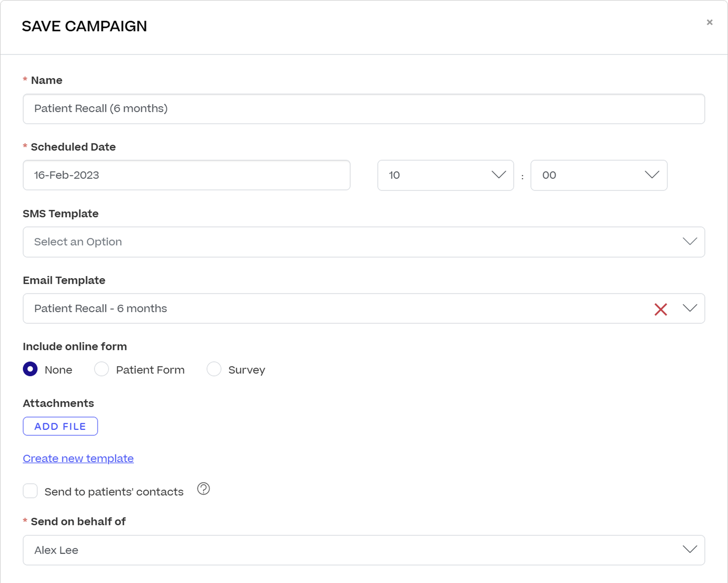This screenshot has height=583, width=728.
Task: Click the help question mark icon
Action: [x=204, y=489]
